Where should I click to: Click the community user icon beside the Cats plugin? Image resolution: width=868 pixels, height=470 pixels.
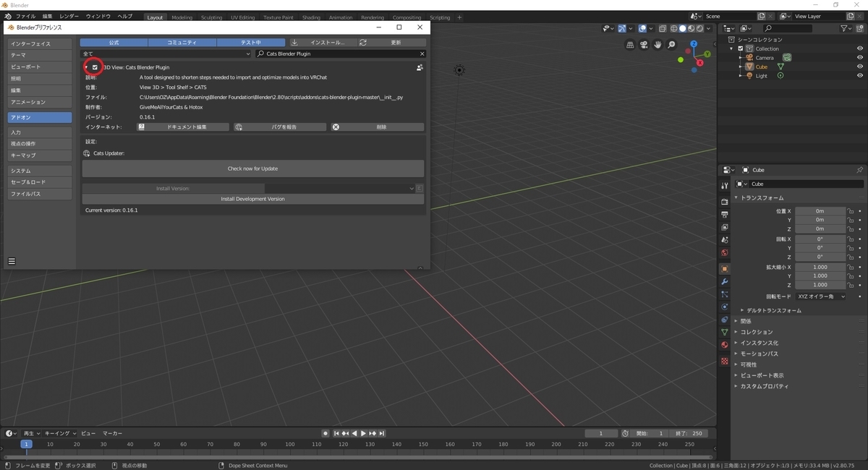pos(420,67)
